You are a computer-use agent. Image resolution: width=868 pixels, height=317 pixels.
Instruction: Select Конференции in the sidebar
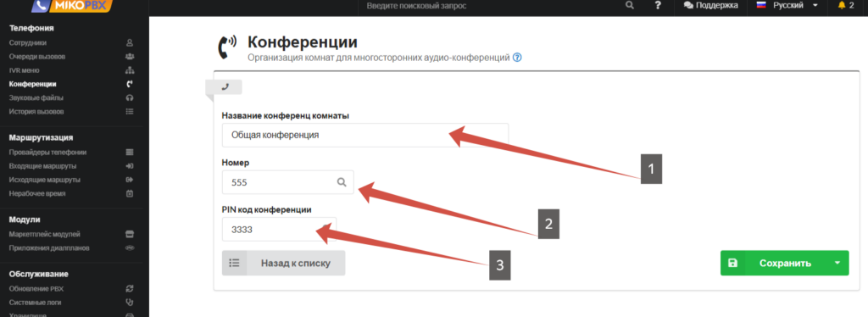(x=33, y=84)
